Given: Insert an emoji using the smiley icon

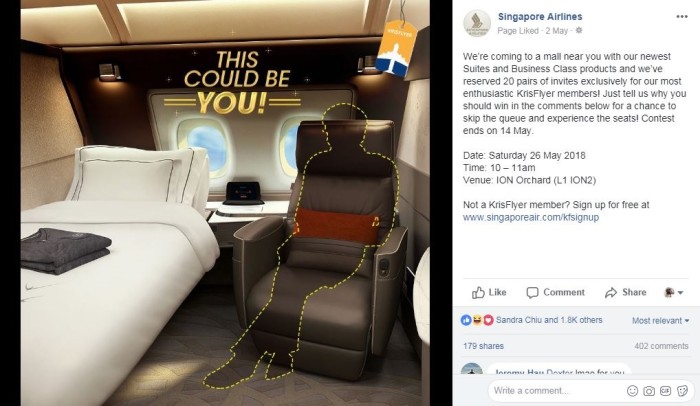Looking at the screenshot, I should (x=632, y=391).
